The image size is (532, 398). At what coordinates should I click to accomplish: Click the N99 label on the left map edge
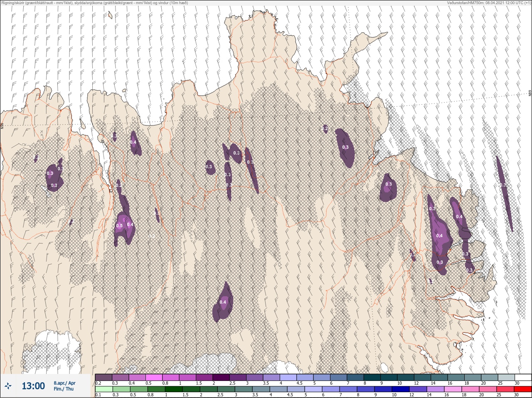pyautogui.click(x=2, y=125)
